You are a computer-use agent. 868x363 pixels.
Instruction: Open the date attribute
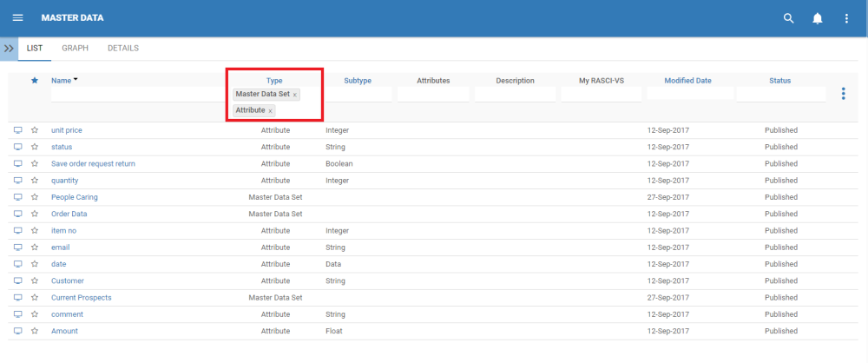tap(59, 264)
